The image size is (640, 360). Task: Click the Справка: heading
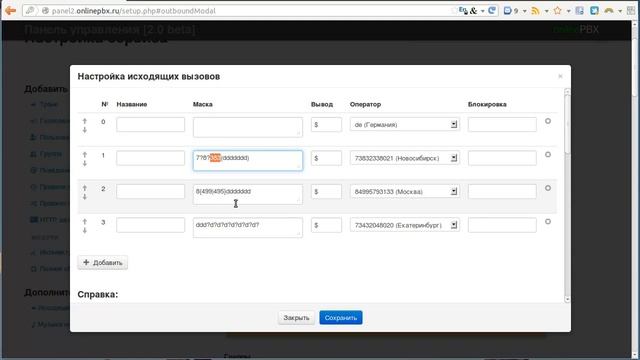[x=98, y=294]
